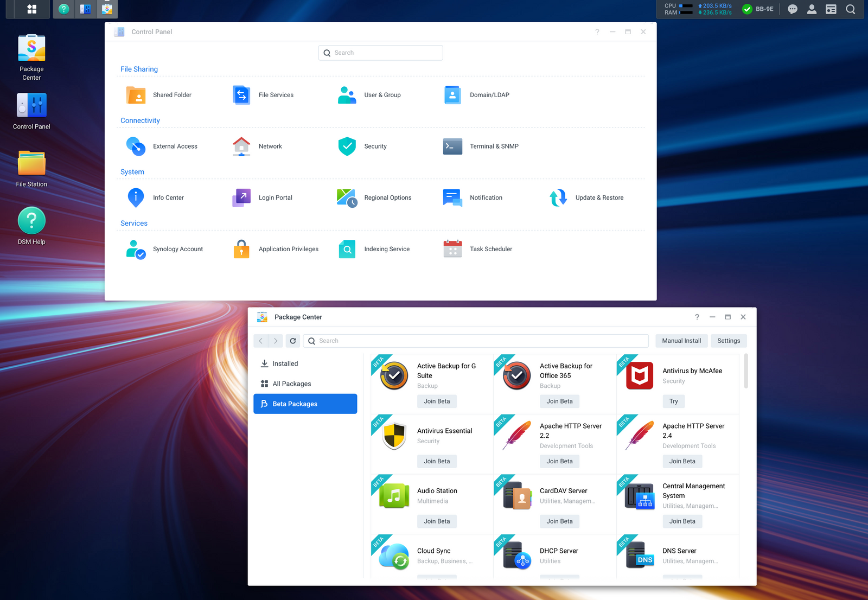
Task: Open File Services in Control Panel
Action: pos(276,95)
